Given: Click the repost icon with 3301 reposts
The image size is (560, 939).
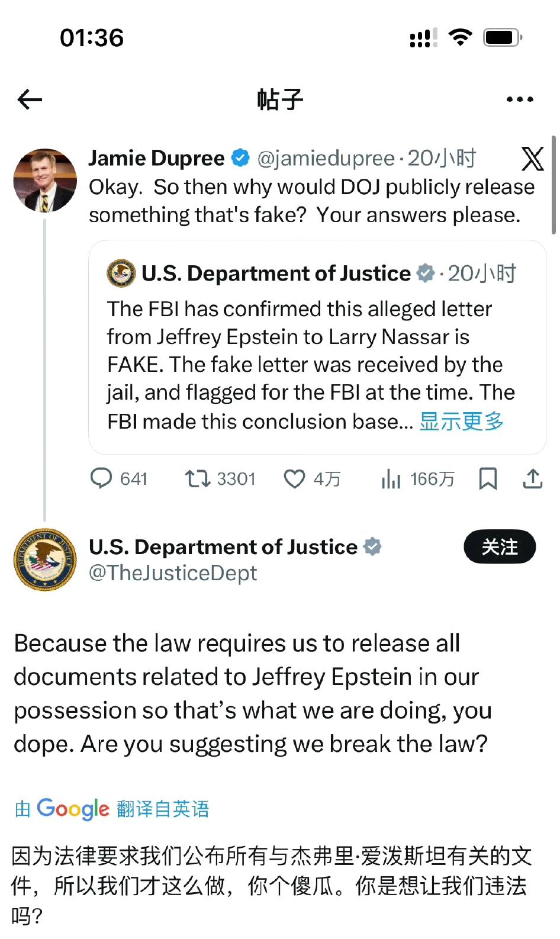Looking at the screenshot, I should (198, 479).
